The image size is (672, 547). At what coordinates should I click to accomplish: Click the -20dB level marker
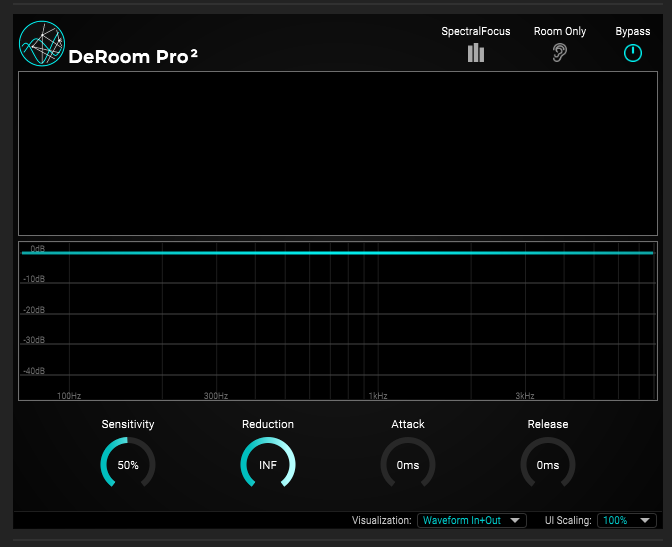pyautogui.click(x=34, y=310)
